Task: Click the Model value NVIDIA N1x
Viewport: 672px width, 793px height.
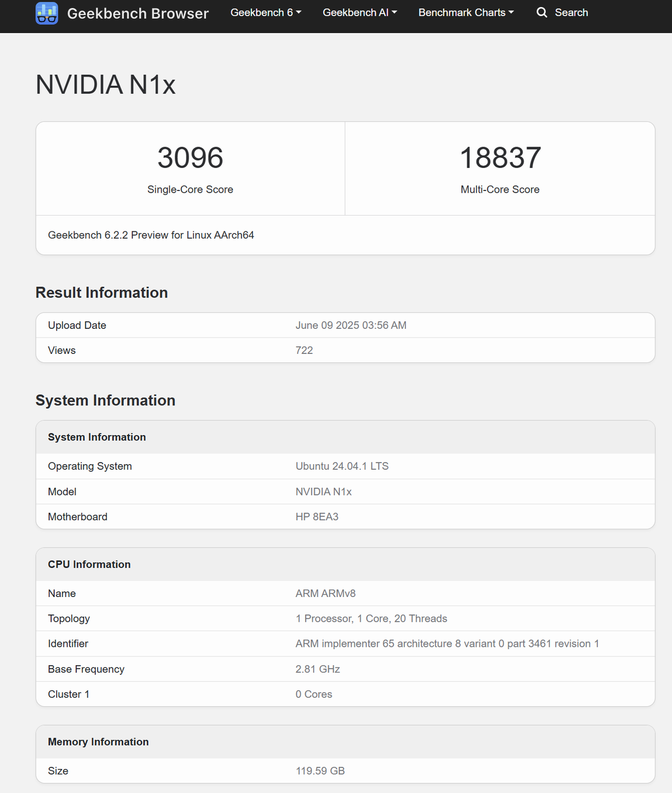Action: point(324,491)
